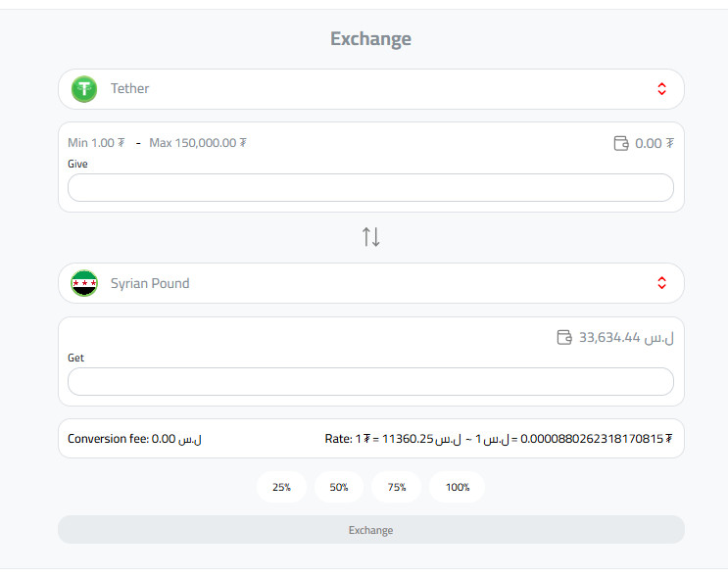Expand the red chevron on Tether selector
This screenshot has height=576, width=728.
(661, 89)
